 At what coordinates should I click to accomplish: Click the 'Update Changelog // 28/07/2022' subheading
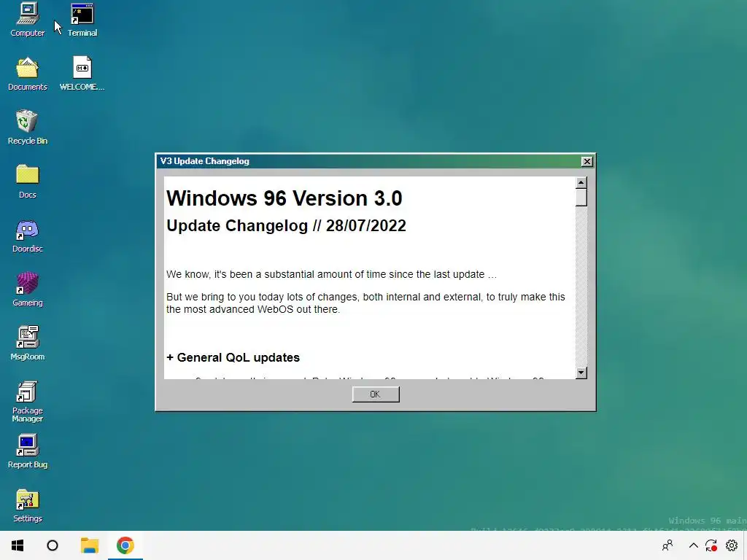pos(286,226)
